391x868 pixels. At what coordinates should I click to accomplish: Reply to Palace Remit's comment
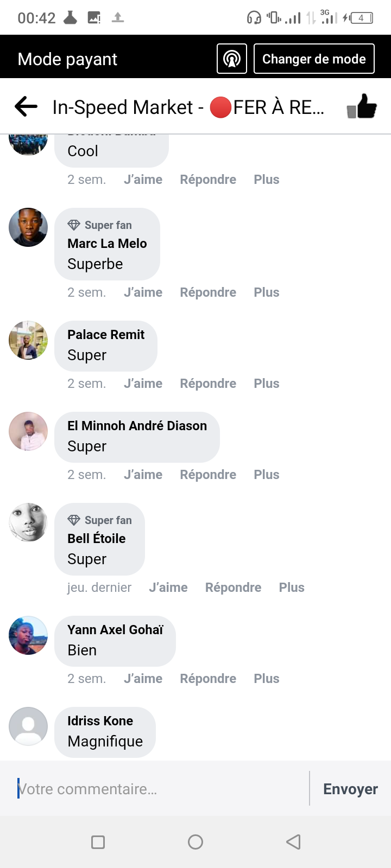coord(208,384)
